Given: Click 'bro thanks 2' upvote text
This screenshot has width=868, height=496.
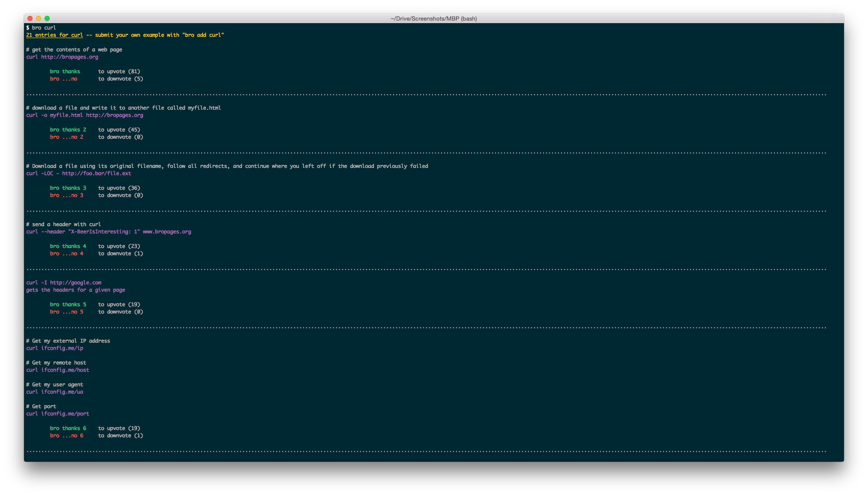Looking at the screenshot, I should click(x=68, y=130).
